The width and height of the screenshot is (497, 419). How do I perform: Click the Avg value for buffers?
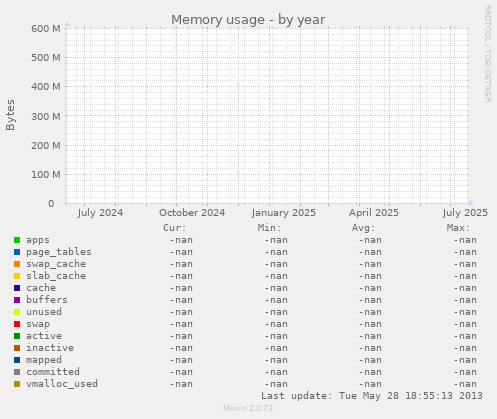(370, 300)
